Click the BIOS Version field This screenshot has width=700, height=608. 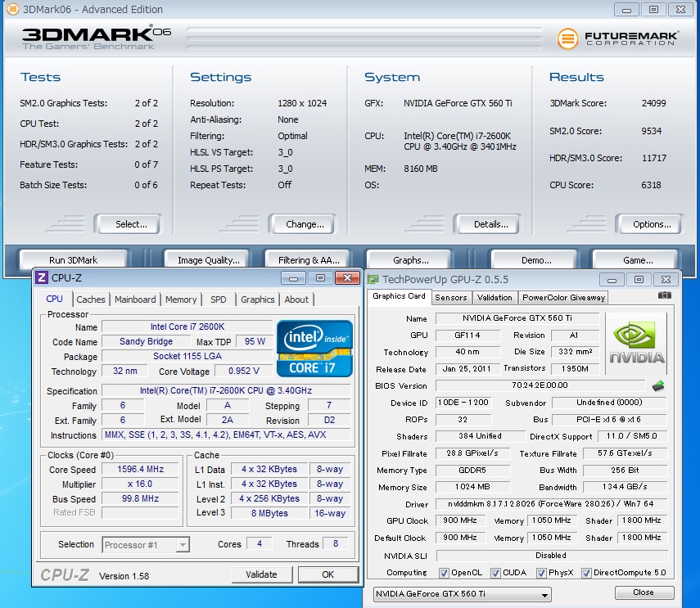540,385
